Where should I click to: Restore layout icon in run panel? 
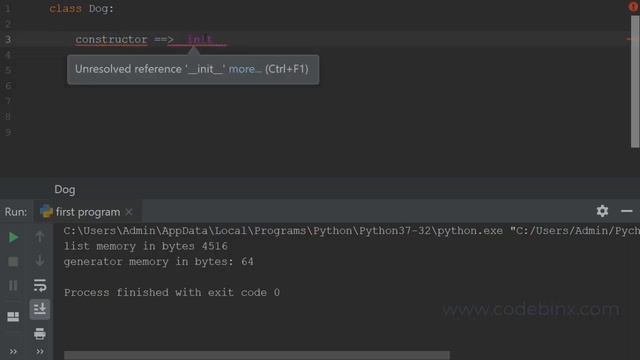(13, 316)
